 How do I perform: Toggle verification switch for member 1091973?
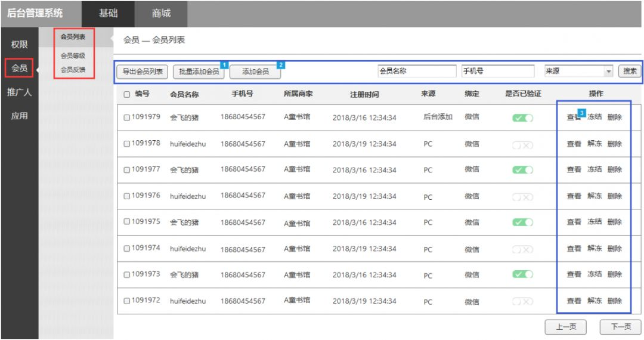(x=522, y=274)
